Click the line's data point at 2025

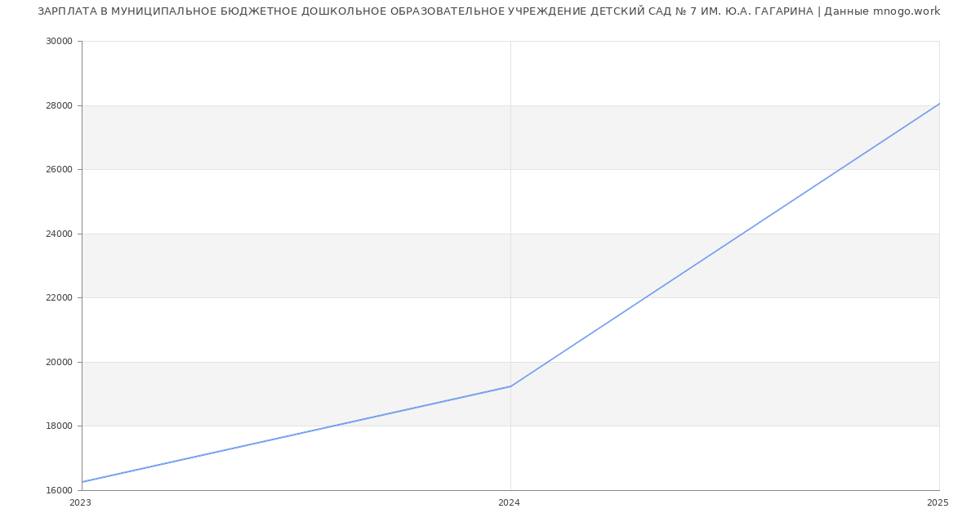coord(938,104)
